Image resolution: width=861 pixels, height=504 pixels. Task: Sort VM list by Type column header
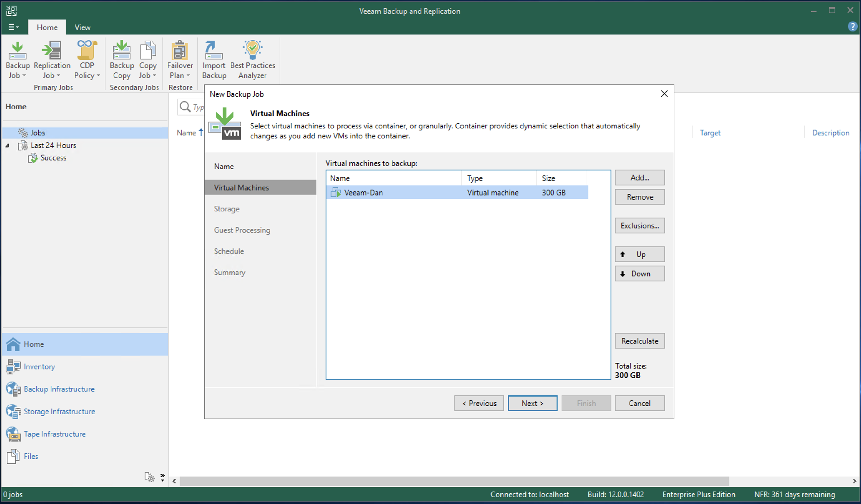[499, 178]
